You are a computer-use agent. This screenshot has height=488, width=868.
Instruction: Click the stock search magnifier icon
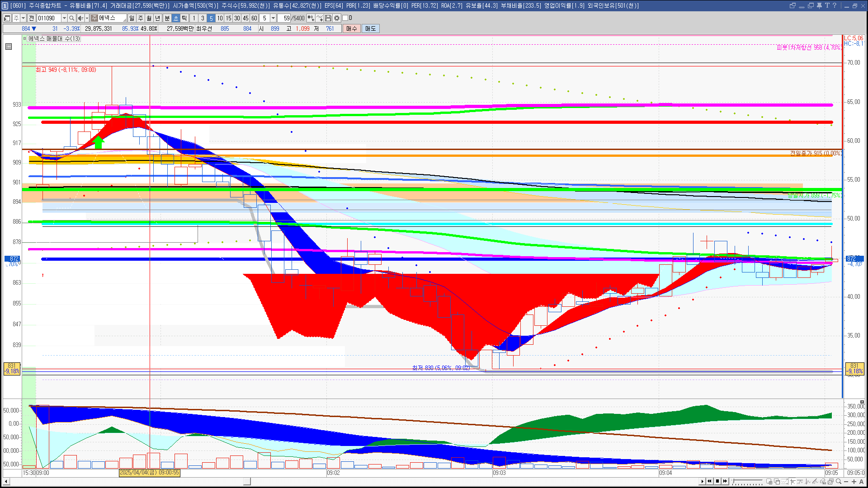(71, 18)
